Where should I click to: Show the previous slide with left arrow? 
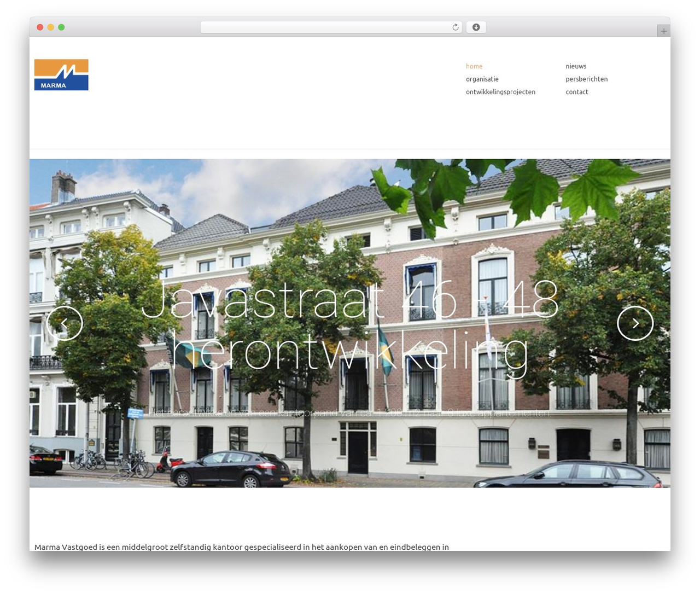65,323
